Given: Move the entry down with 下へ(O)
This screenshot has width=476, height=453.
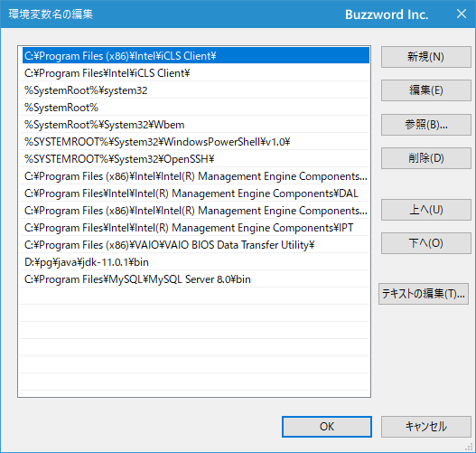Looking at the screenshot, I should [426, 243].
